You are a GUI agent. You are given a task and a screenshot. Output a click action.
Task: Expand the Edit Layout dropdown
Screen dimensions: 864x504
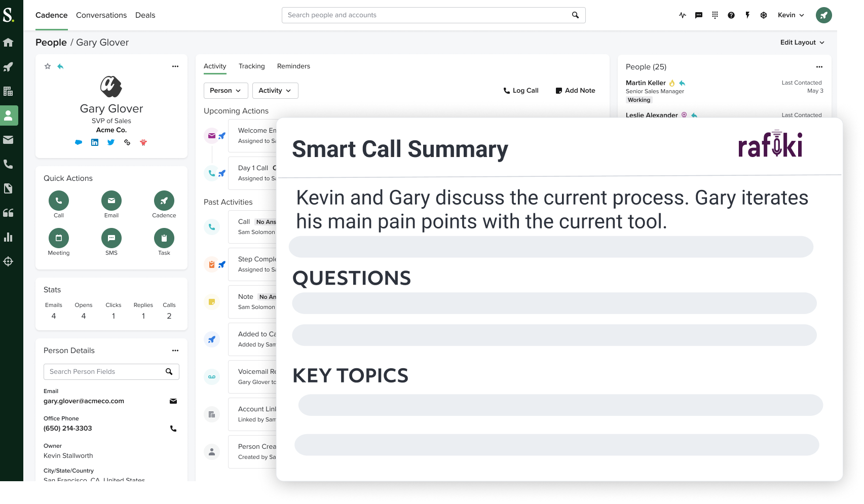[802, 43]
